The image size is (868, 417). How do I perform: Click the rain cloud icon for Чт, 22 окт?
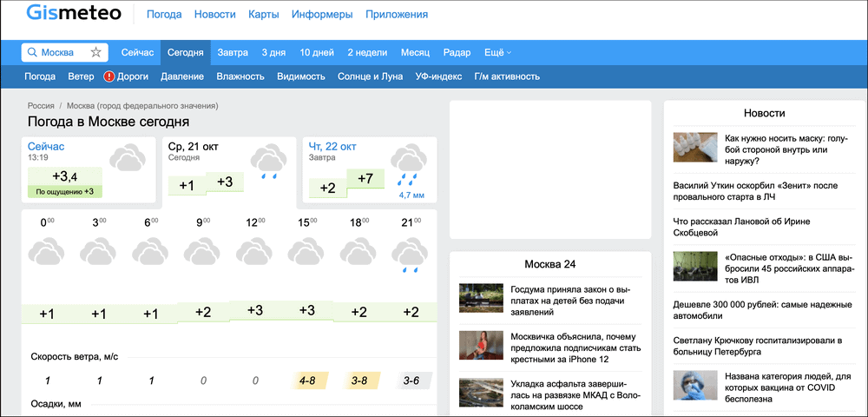(407, 165)
